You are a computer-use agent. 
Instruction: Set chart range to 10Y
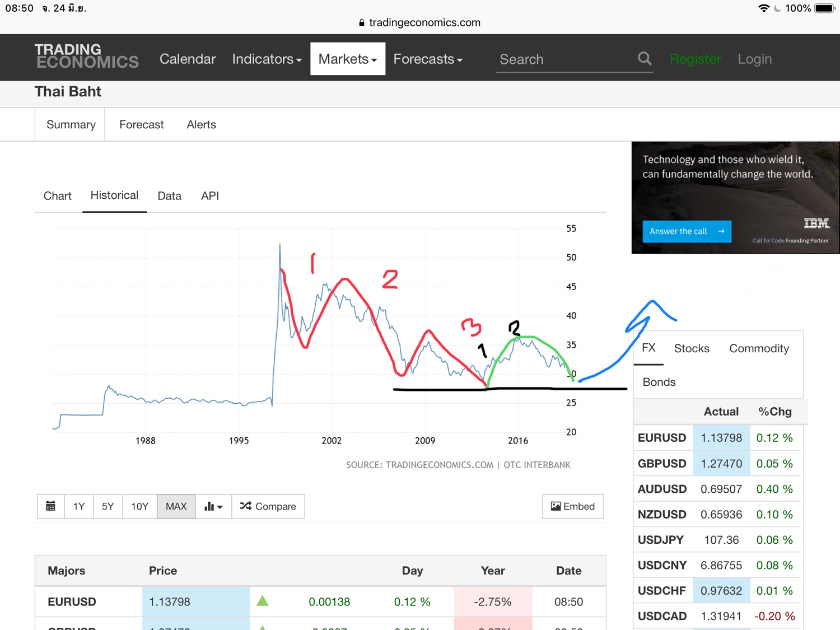[x=140, y=506]
